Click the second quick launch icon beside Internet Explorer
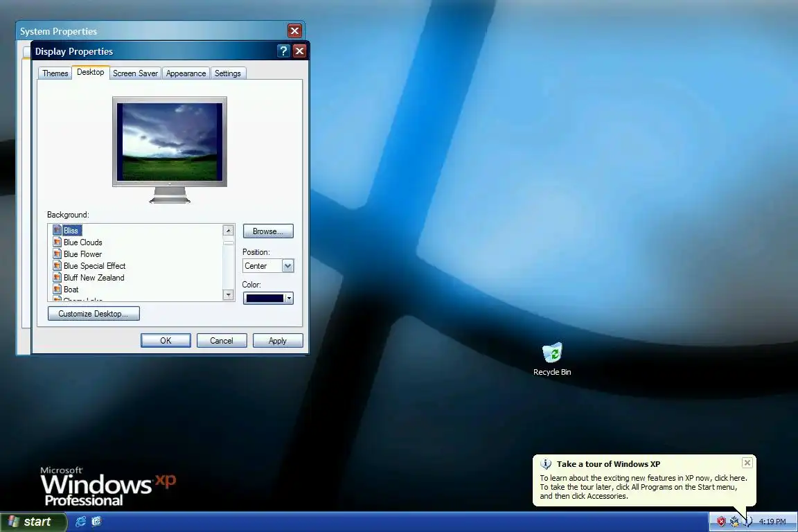This screenshot has height=532, width=798. point(96,522)
